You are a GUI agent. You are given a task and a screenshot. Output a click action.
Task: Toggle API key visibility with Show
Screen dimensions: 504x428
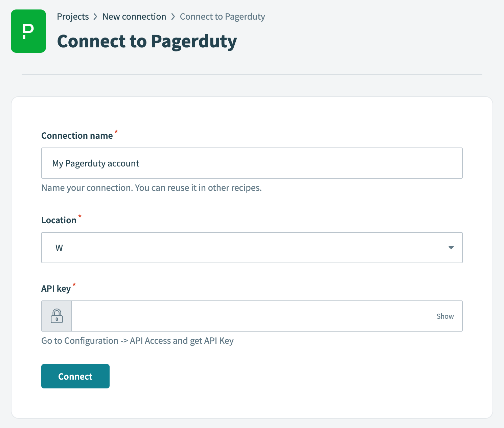point(445,316)
